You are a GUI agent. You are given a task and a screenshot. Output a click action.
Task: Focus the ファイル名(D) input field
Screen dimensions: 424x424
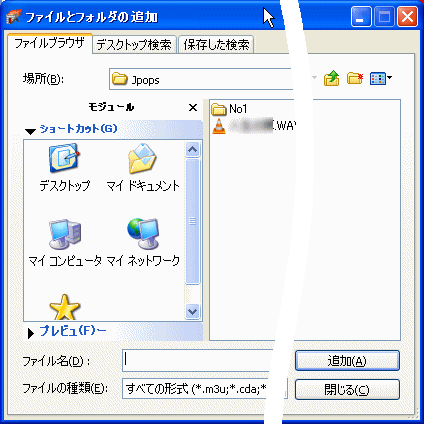tap(200, 360)
